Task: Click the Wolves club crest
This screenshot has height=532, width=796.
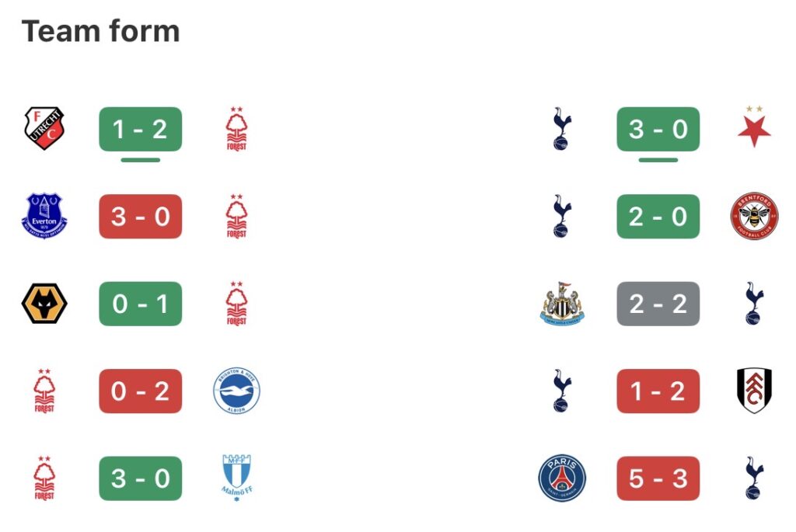Action: [44, 303]
